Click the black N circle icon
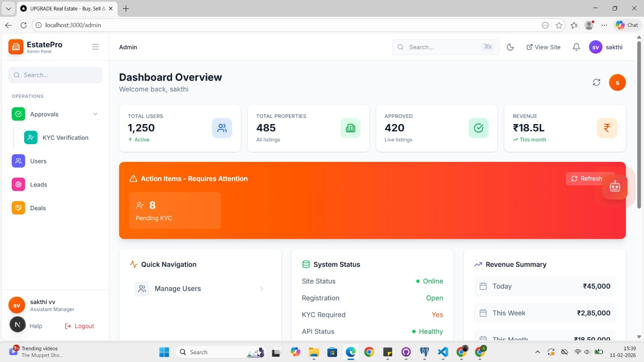 (x=17, y=325)
